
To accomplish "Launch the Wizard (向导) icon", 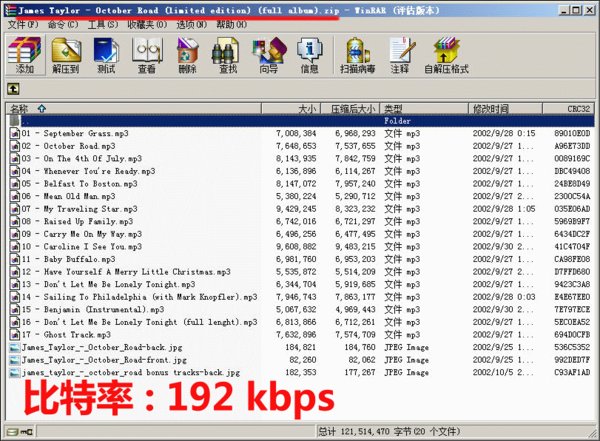I will coord(269,55).
